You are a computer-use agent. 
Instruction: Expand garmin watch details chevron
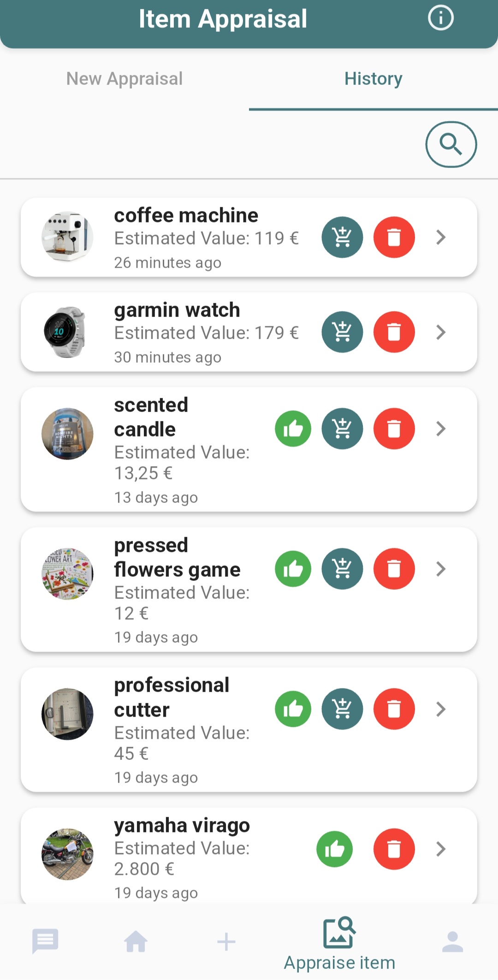tap(441, 332)
